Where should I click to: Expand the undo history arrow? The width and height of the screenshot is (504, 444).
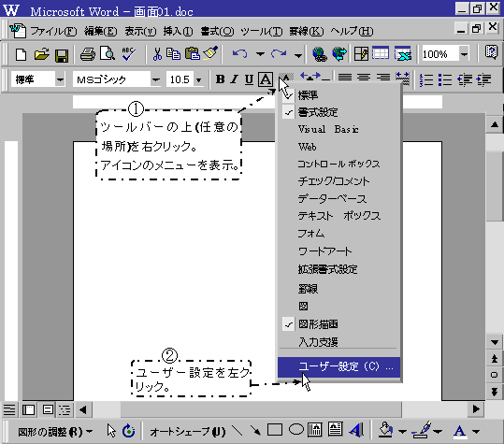[260, 54]
